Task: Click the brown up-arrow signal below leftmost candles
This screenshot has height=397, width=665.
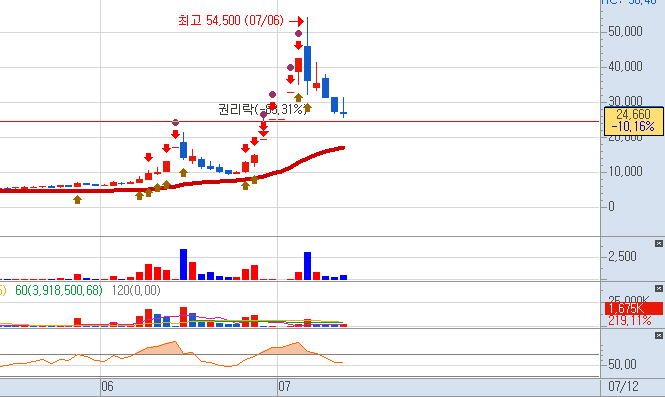Action: point(77,199)
